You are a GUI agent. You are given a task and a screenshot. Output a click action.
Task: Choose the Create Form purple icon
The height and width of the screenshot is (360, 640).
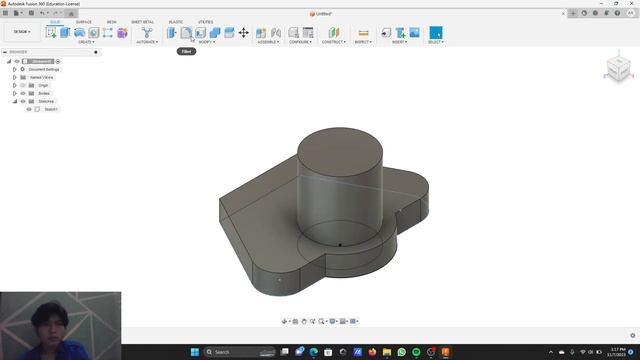122,33
